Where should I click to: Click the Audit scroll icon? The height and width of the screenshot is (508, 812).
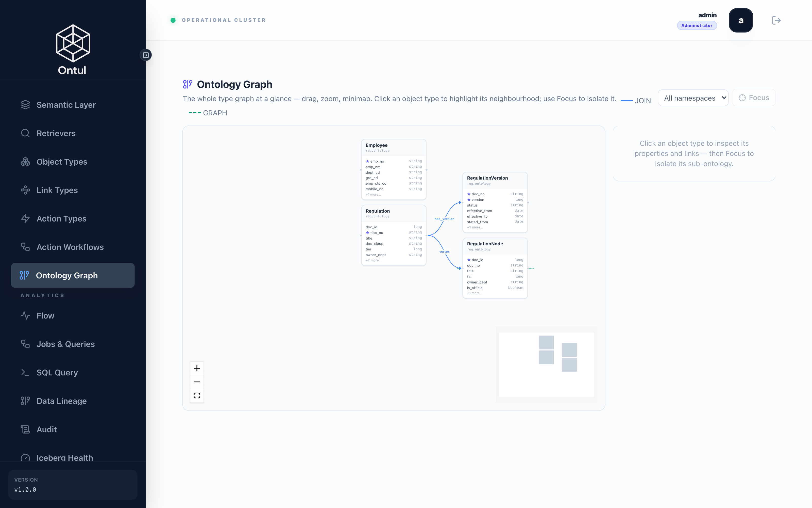(x=25, y=429)
